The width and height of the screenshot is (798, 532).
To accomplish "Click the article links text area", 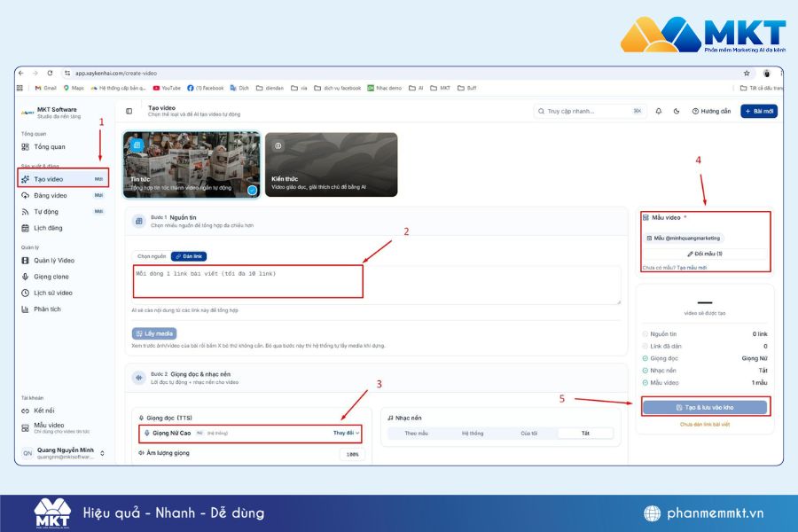I will point(377,285).
